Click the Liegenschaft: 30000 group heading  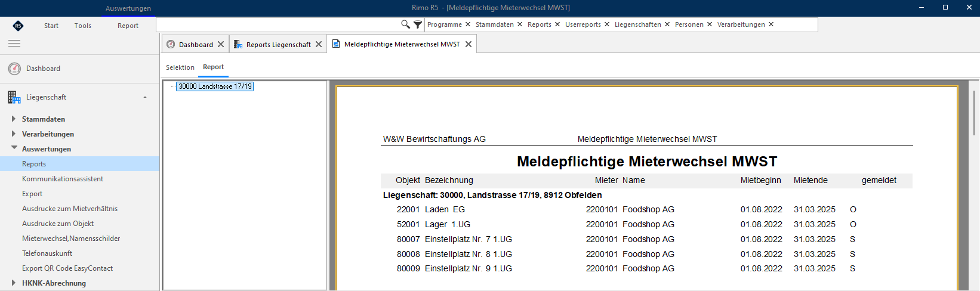click(x=492, y=195)
